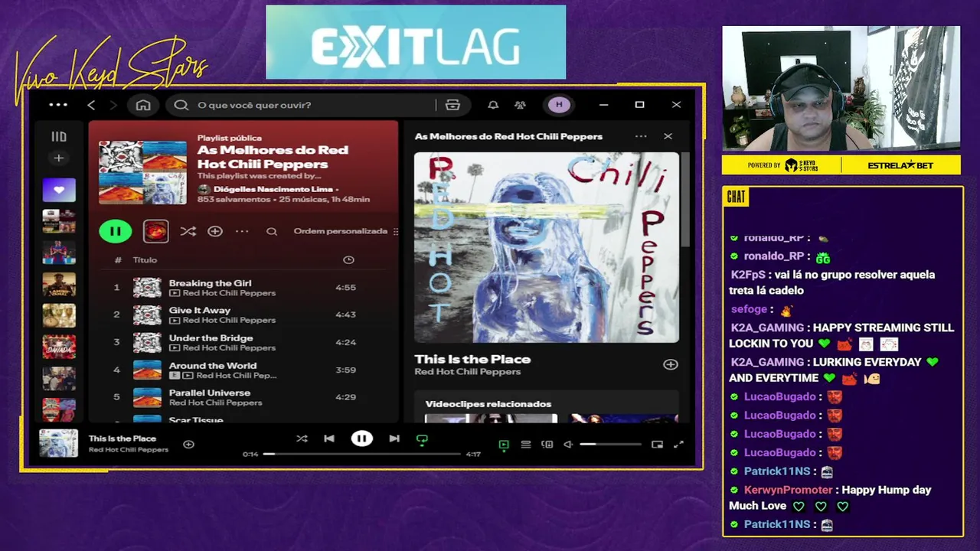Toggle repeat mode

click(422, 439)
